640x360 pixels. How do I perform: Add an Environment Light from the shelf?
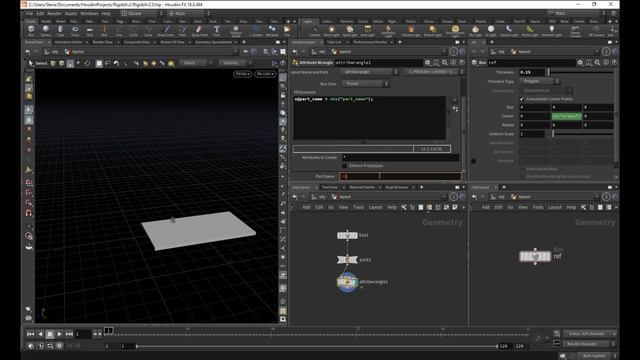pyautogui.click(x=455, y=31)
